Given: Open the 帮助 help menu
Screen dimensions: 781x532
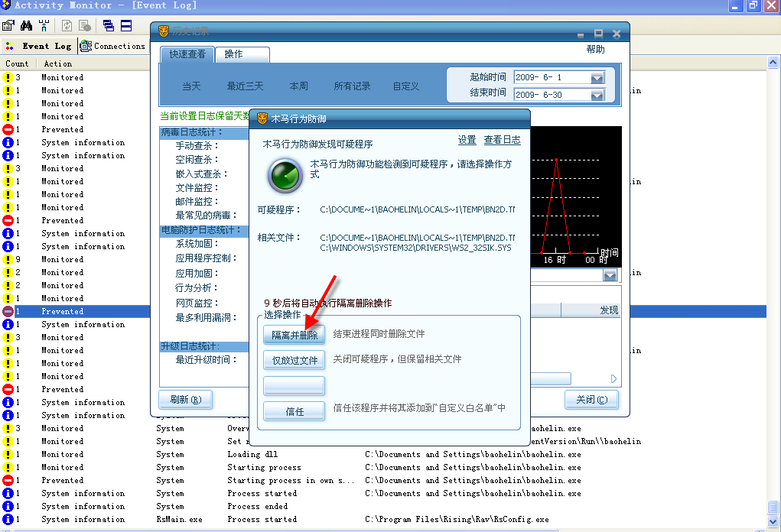Looking at the screenshot, I should (x=595, y=49).
